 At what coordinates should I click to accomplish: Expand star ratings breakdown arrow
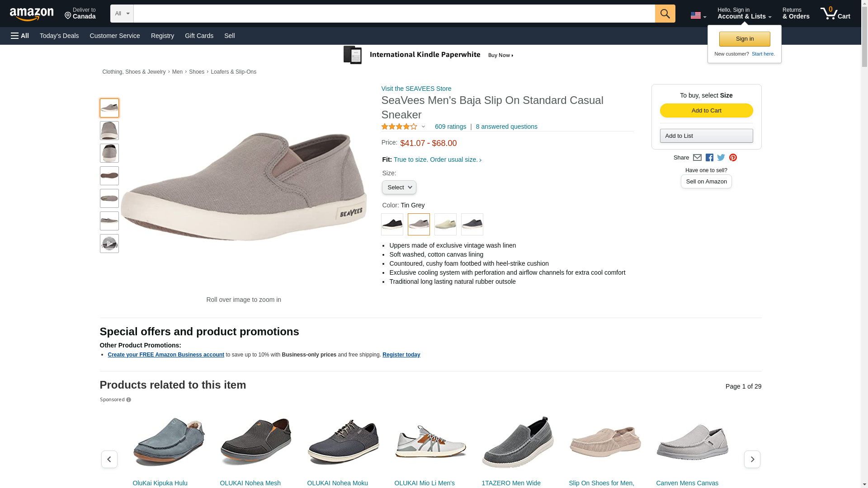tap(423, 127)
